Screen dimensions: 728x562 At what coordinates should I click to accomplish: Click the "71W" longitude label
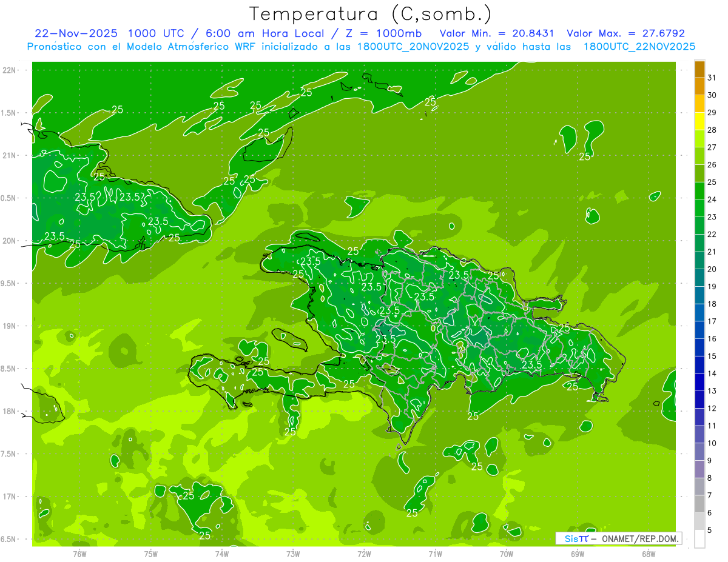pos(435,554)
